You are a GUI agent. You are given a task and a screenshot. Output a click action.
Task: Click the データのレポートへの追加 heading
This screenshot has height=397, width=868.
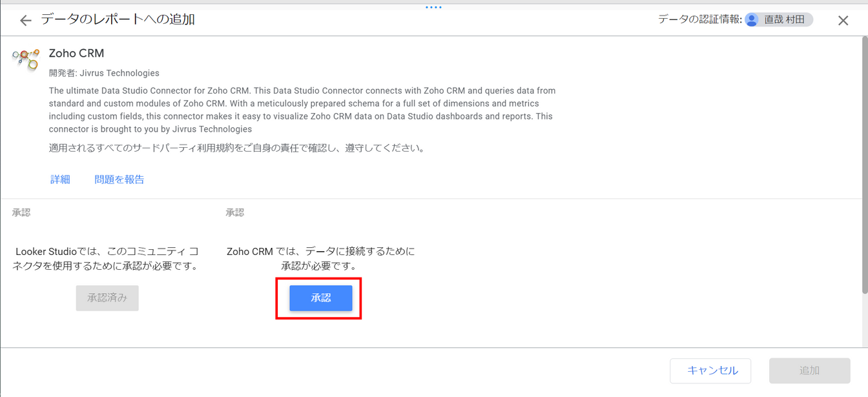[x=118, y=19]
